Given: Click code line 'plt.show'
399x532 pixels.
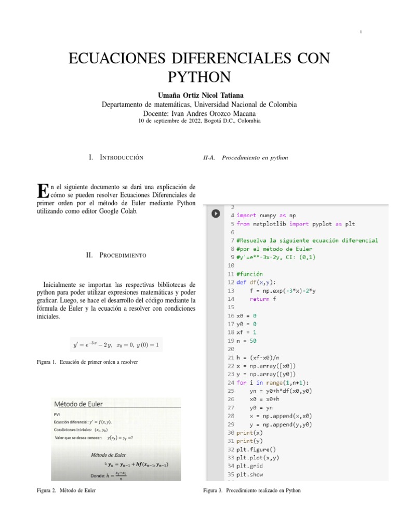Looking at the screenshot, I should pyautogui.click(x=250, y=475).
